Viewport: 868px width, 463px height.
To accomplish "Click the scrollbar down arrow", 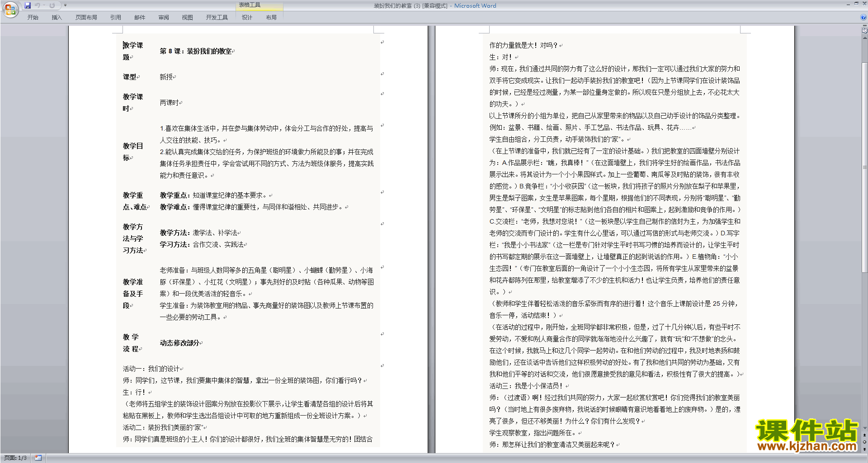I will coord(864,428).
